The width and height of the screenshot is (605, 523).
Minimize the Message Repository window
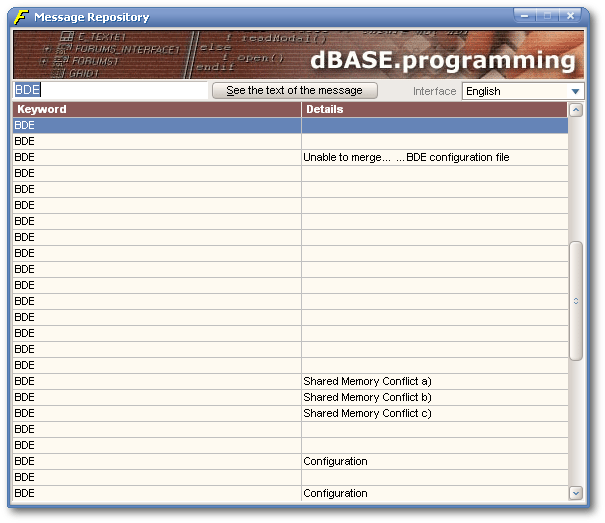coord(526,16)
